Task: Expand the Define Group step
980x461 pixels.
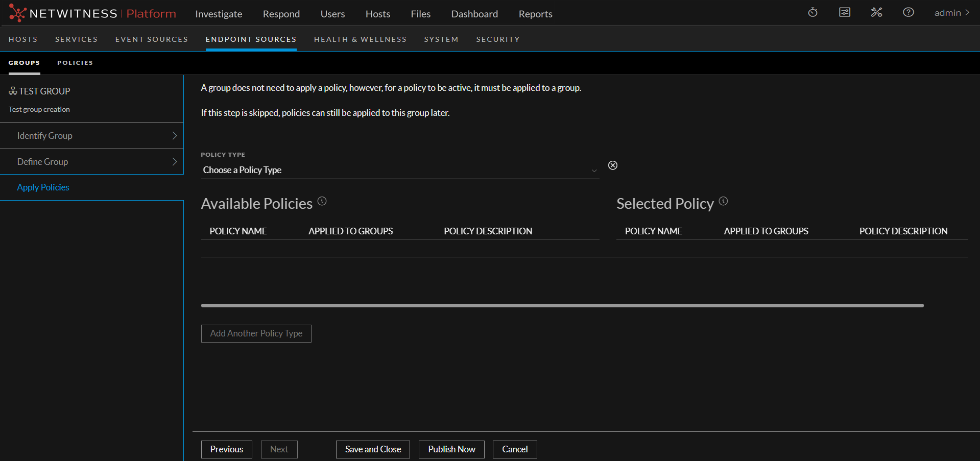Action: coord(92,162)
